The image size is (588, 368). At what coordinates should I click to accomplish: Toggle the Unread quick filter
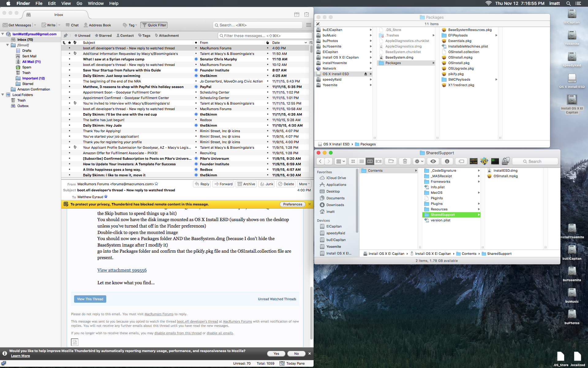click(x=82, y=36)
